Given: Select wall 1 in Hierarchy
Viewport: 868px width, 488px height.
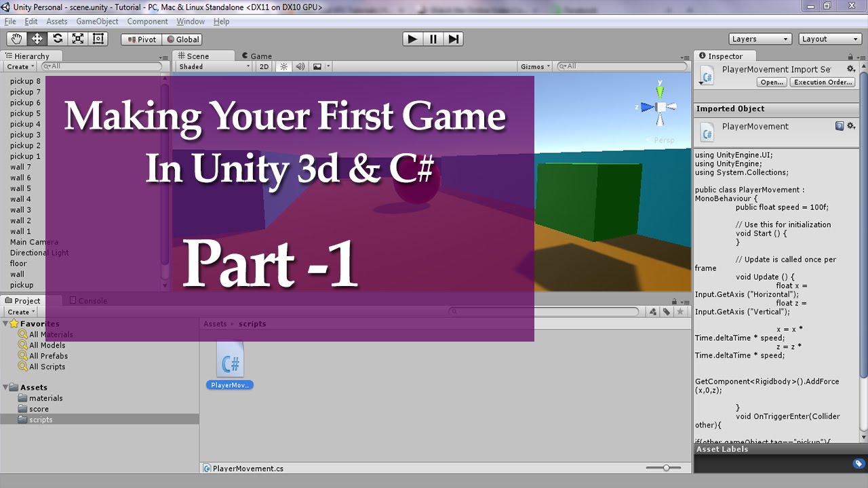Looking at the screenshot, I should tap(20, 231).
